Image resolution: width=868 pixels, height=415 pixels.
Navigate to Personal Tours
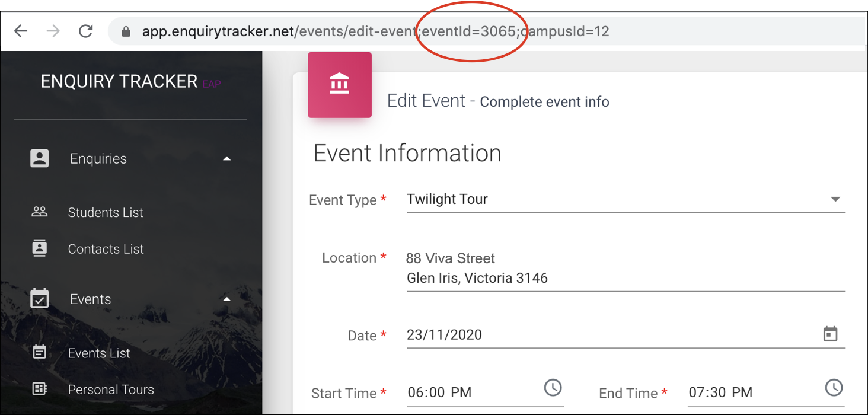[110, 389]
